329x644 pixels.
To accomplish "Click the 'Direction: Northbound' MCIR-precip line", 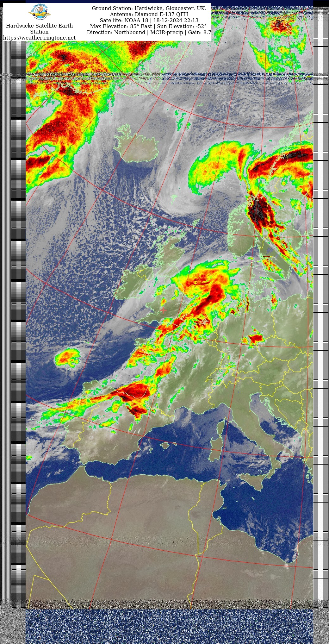I will pyautogui.click(x=149, y=32).
